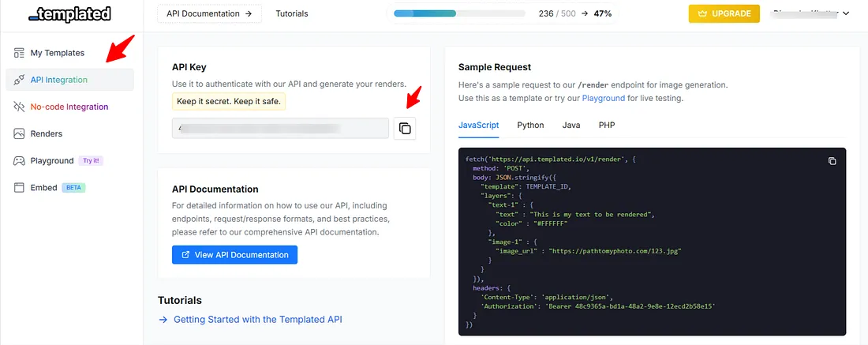The width and height of the screenshot is (868, 345).
Task: Click the BETA badge next to Embed
Action: point(73,188)
